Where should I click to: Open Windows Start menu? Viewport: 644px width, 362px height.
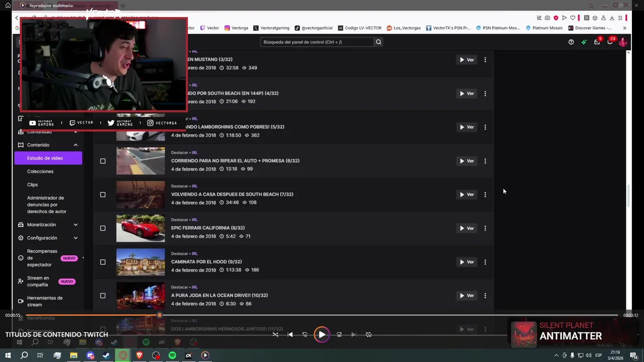coord(8,355)
